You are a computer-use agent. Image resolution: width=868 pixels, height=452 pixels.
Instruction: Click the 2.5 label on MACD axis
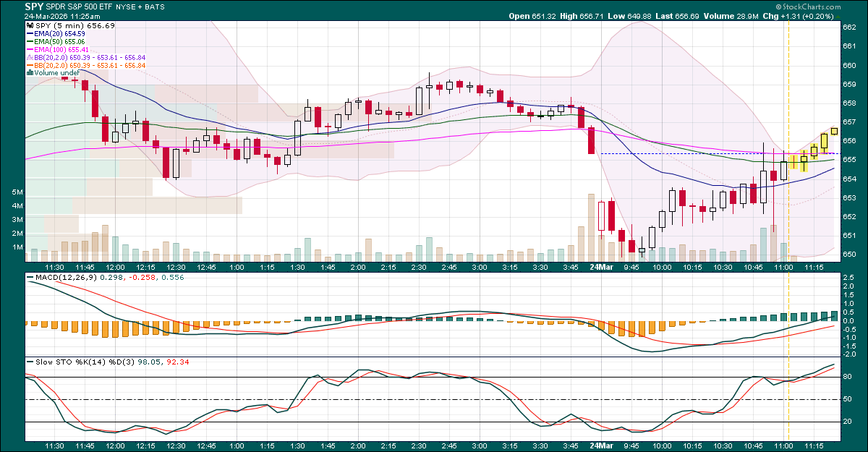point(849,278)
